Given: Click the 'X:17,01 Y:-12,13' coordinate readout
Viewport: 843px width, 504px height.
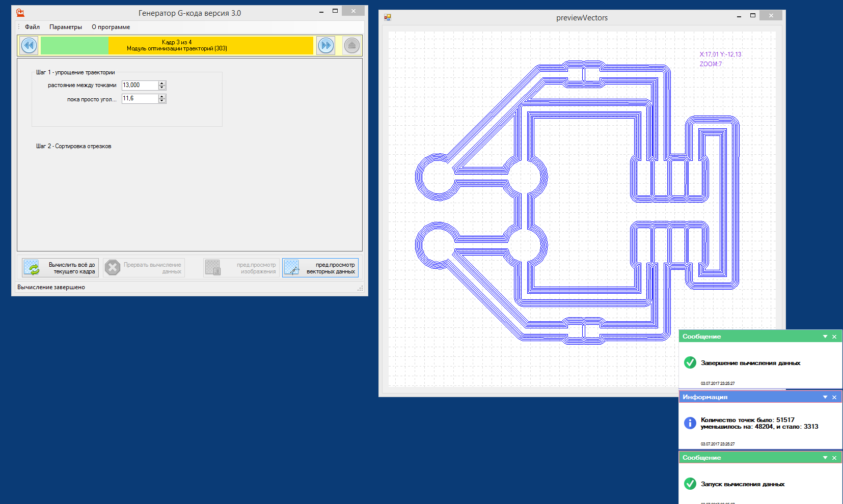Looking at the screenshot, I should 720,54.
